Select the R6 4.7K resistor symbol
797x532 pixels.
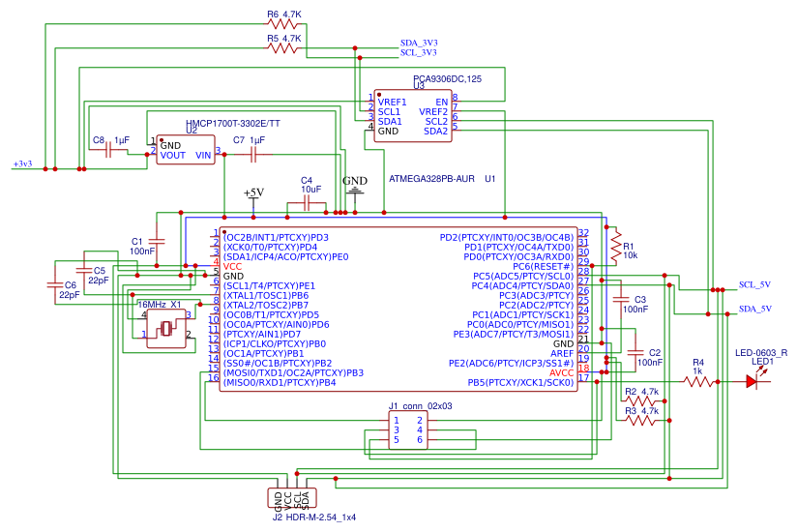[283, 24]
